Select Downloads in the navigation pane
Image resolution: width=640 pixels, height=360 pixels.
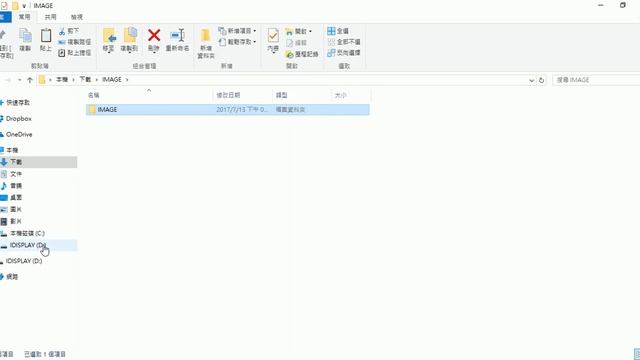coord(38,162)
